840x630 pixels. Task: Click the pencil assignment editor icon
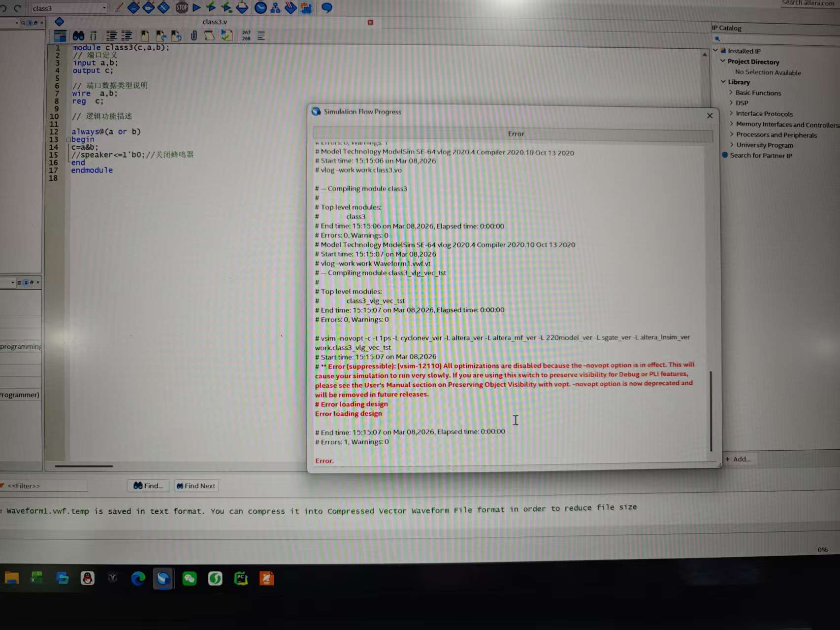[119, 7]
